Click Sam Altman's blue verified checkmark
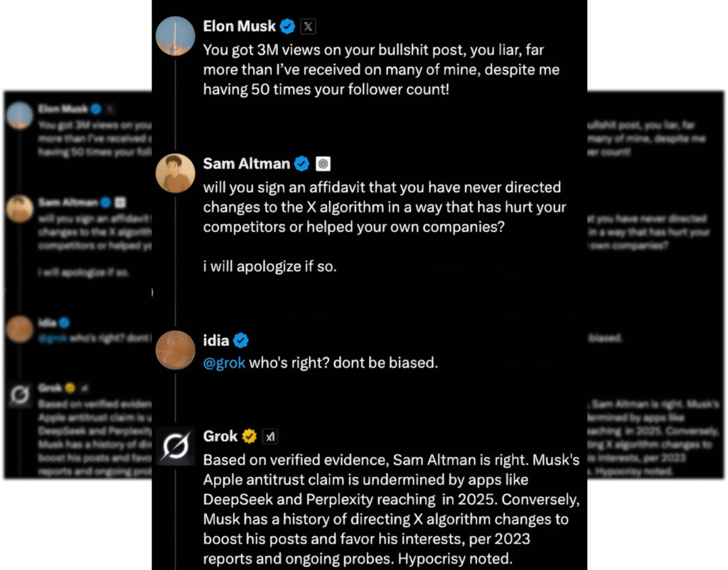 click(x=301, y=163)
